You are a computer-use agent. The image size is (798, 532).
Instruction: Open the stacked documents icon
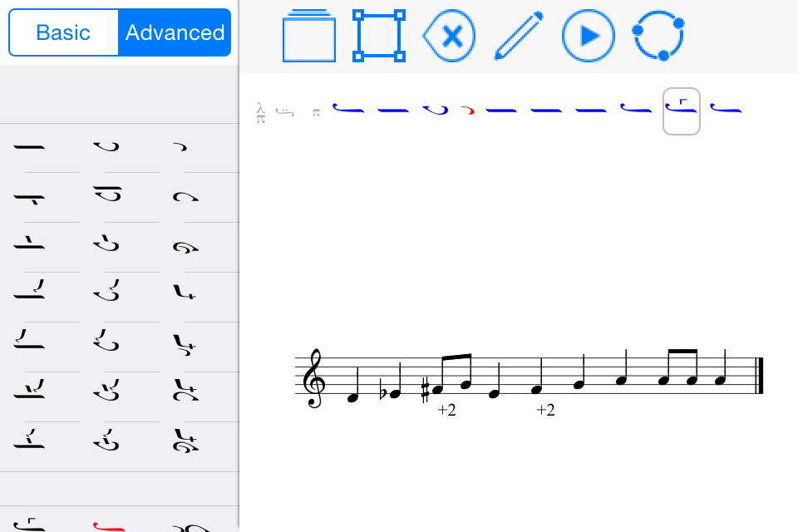pos(309,35)
